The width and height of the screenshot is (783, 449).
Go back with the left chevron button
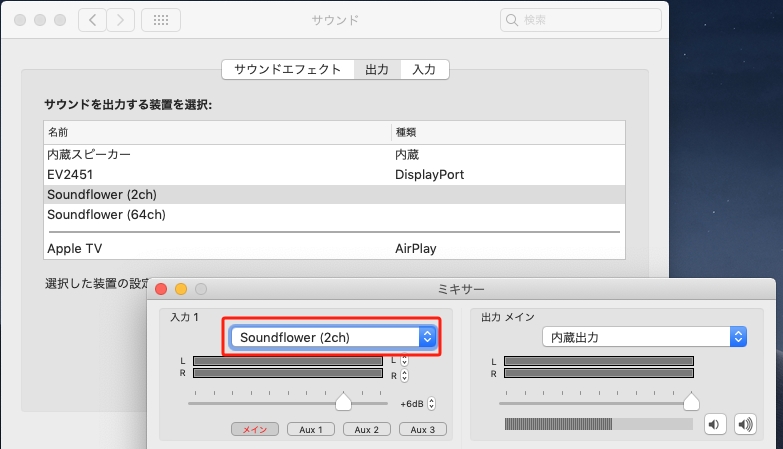(x=92, y=20)
